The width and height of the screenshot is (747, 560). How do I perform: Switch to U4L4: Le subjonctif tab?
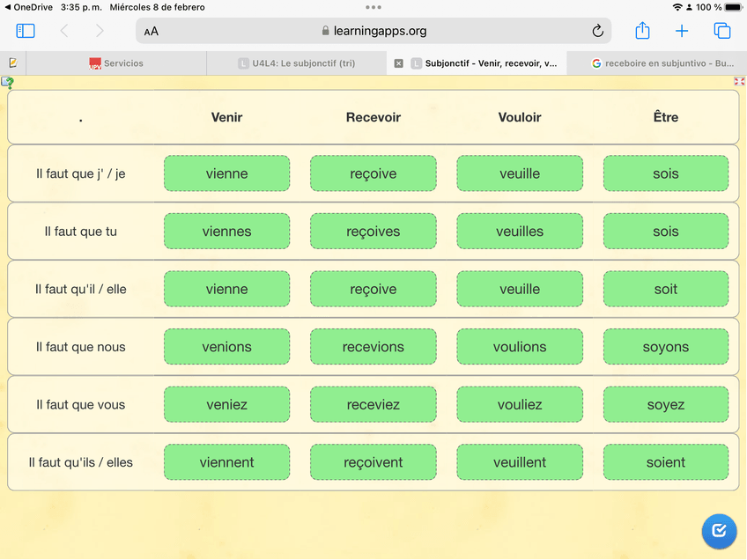click(x=296, y=63)
